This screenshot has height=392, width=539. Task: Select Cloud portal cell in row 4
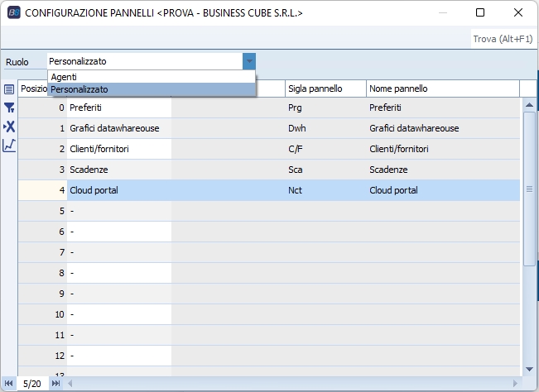pyautogui.click(x=119, y=190)
